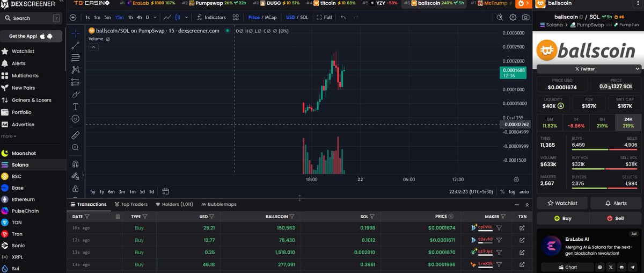Click the red Sell button
This screenshot has width=644, height=273.
(615, 219)
